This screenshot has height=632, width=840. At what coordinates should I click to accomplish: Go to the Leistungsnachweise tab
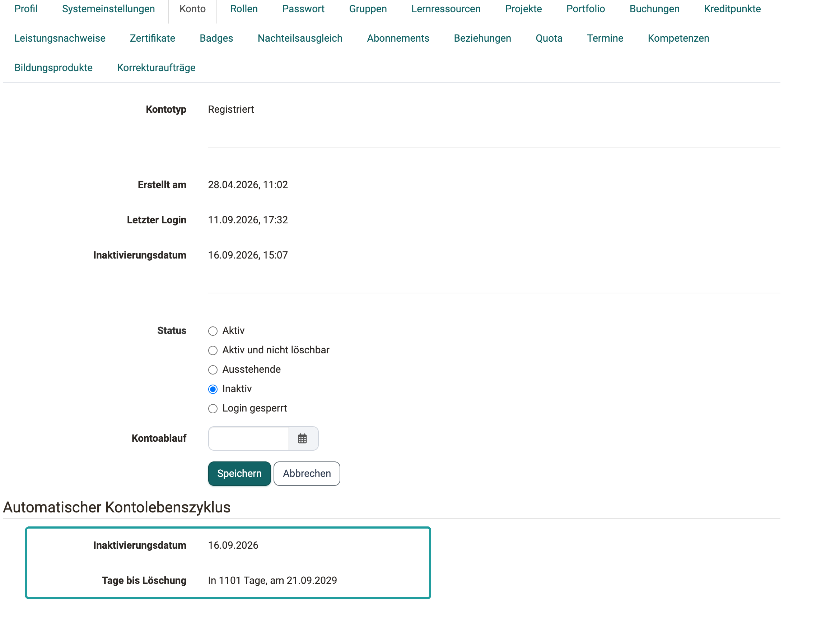click(x=60, y=38)
